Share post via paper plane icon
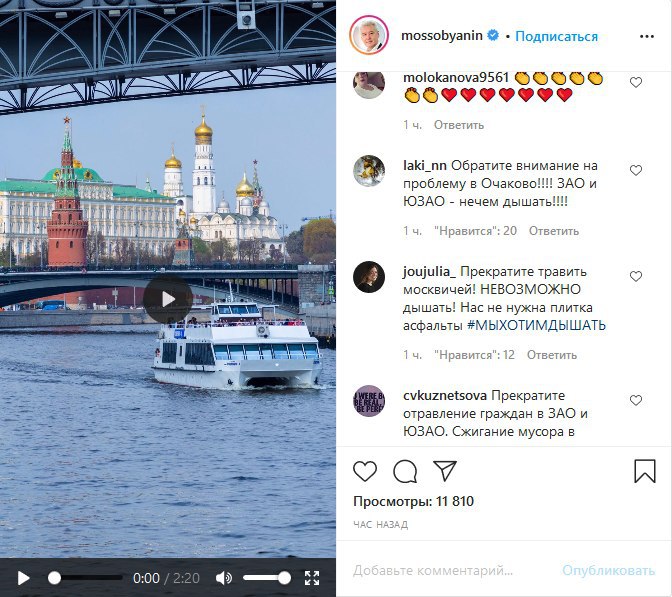This screenshot has width=672, height=597. point(445,471)
